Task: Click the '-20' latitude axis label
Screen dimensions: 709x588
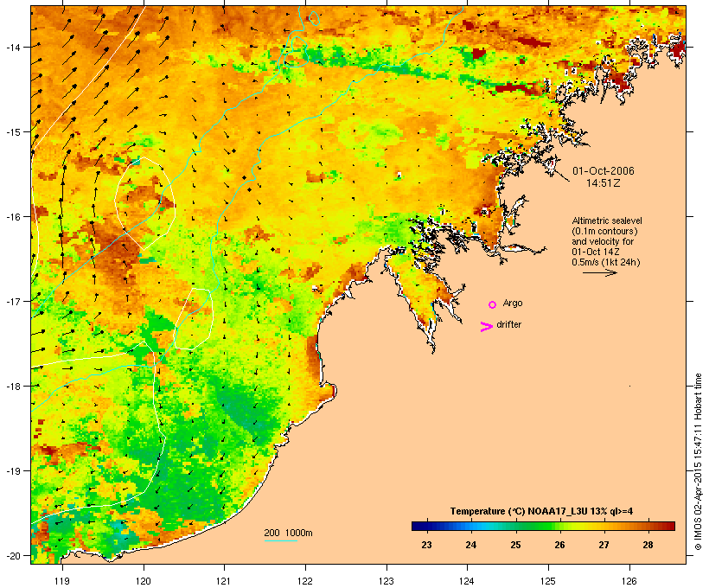Action: coord(12,555)
